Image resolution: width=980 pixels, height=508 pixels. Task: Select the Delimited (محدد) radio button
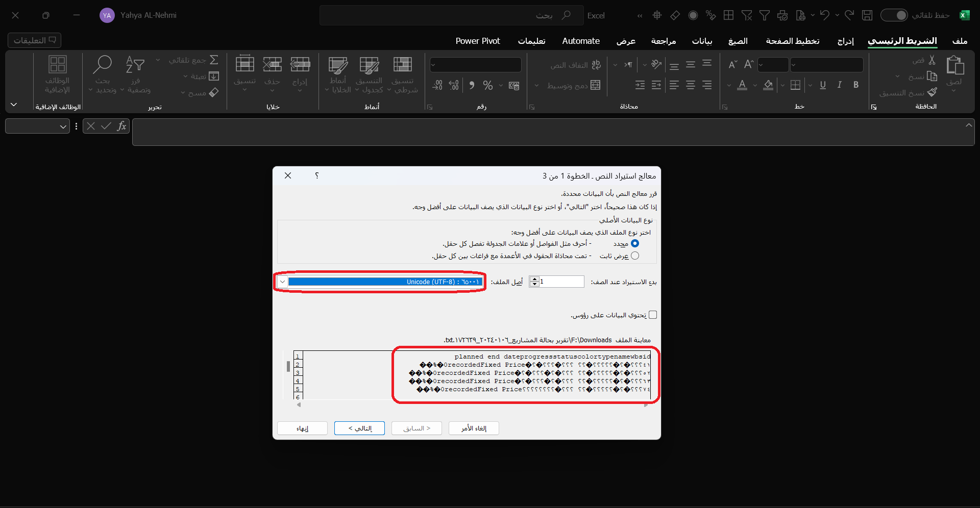635,244
